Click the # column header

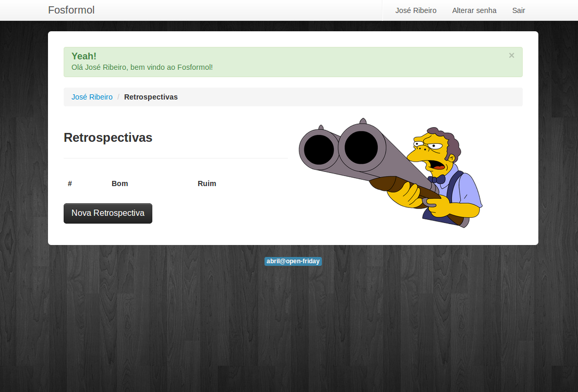pos(70,183)
